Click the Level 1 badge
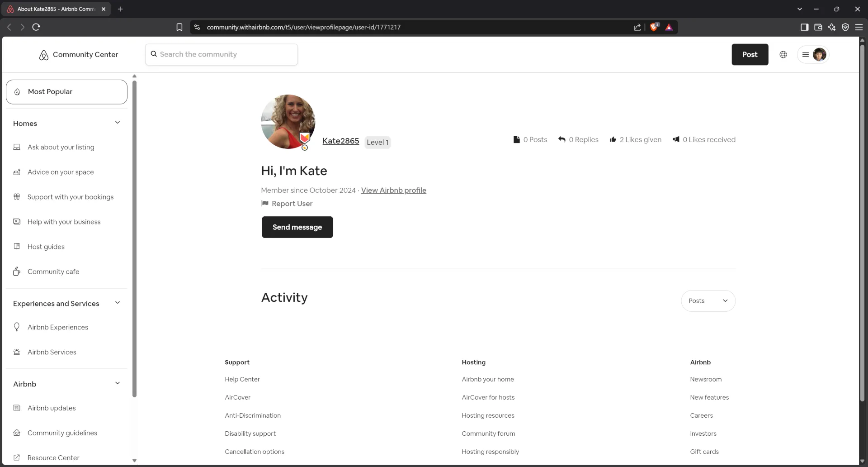The image size is (868, 467). [x=377, y=142]
